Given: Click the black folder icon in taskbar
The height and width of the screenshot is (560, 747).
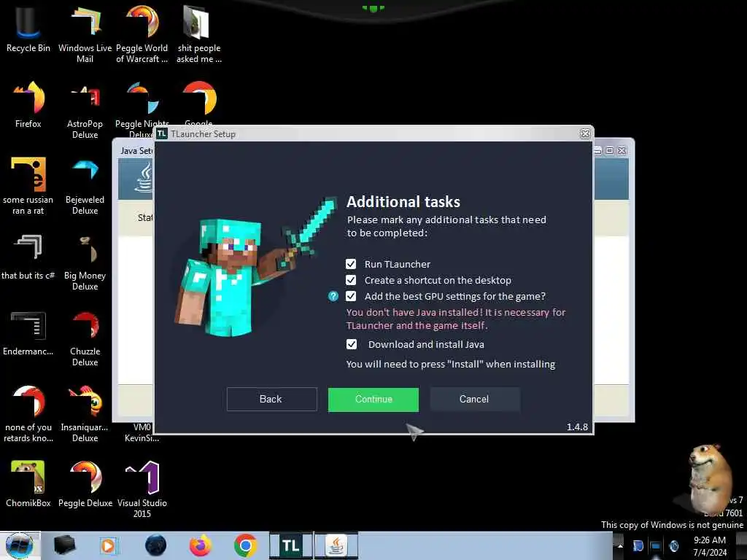Looking at the screenshot, I should [x=64, y=545].
